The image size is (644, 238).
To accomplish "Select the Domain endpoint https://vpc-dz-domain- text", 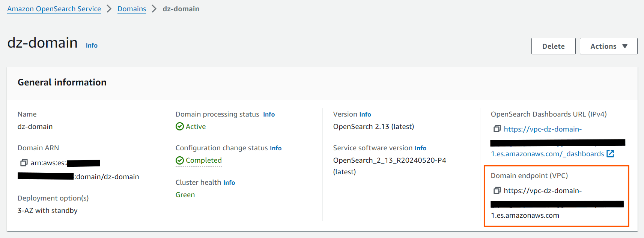I will tap(543, 190).
